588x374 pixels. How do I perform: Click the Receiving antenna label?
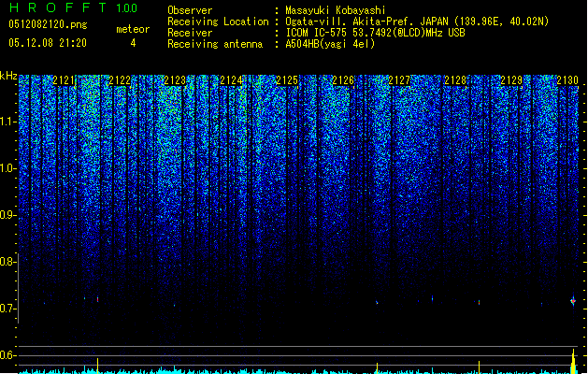point(215,44)
